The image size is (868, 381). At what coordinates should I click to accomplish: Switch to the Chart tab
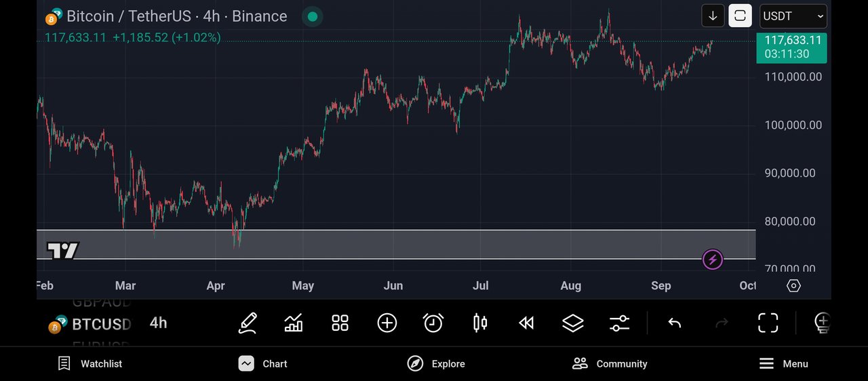263,363
